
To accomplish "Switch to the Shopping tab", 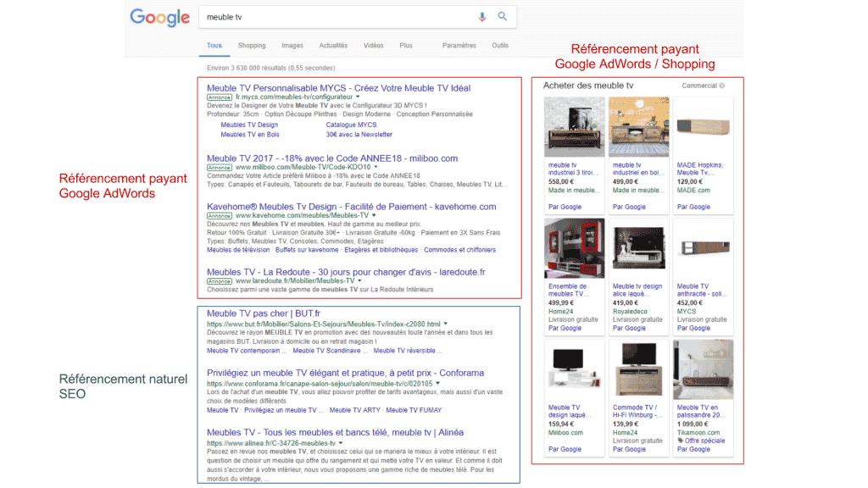I will pos(252,46).
